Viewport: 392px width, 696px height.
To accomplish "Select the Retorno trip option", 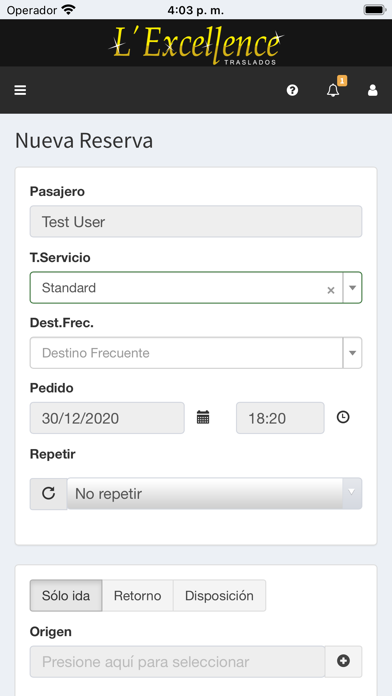I will pos(138,595).
